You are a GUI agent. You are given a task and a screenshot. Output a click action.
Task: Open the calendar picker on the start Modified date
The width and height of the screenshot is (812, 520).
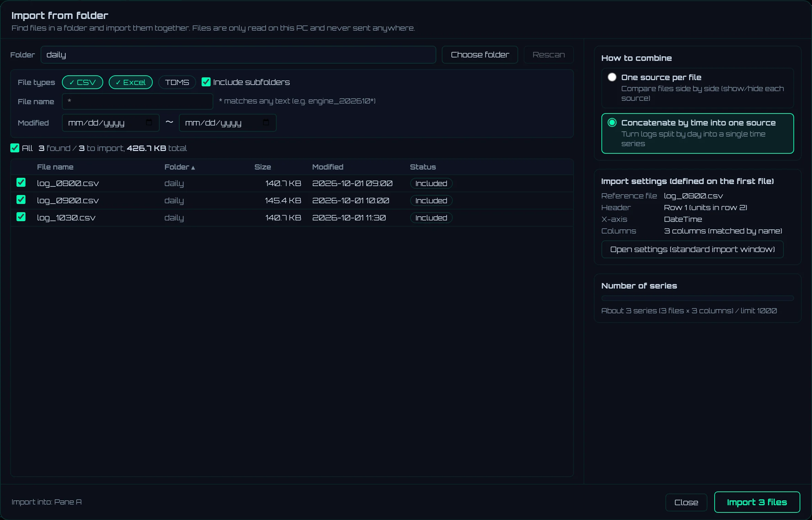(x=149, y=122)
